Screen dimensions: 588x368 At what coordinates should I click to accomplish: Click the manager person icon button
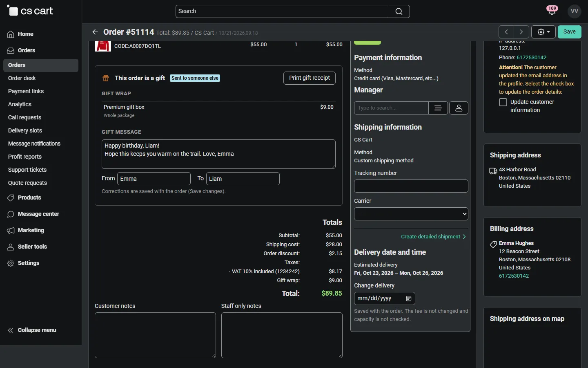pos(459,108)
